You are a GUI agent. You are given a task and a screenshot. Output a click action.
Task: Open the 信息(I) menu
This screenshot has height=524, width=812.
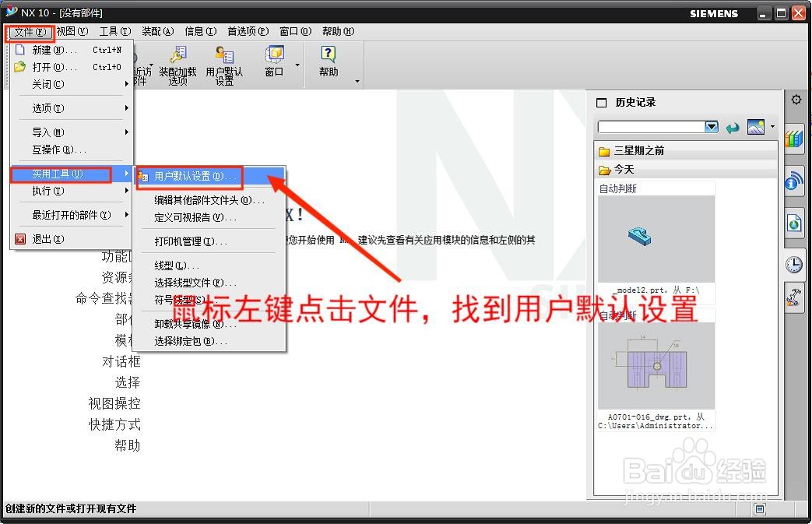(200, 32)
